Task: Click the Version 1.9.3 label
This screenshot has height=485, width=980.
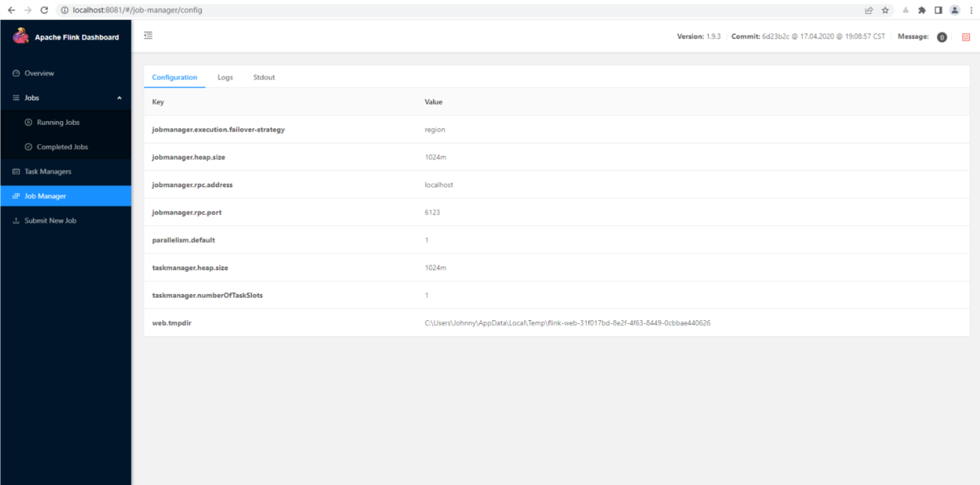Action: point(698,37)
